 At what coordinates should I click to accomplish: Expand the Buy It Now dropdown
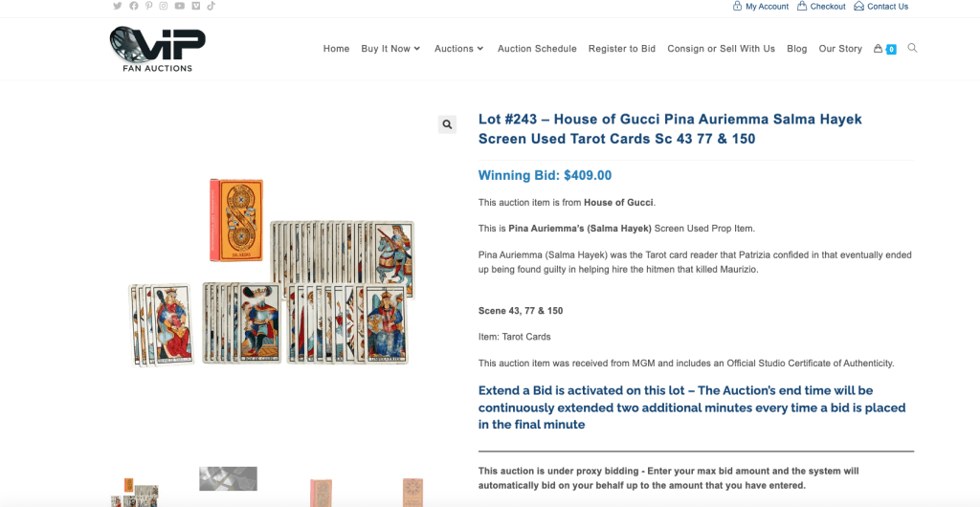pos(390,49)
